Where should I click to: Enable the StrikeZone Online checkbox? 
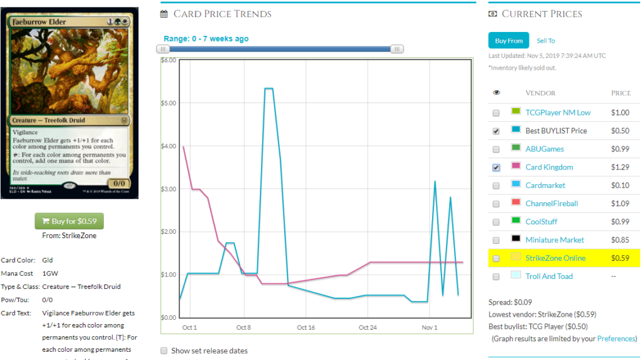(x=496, y=259)
